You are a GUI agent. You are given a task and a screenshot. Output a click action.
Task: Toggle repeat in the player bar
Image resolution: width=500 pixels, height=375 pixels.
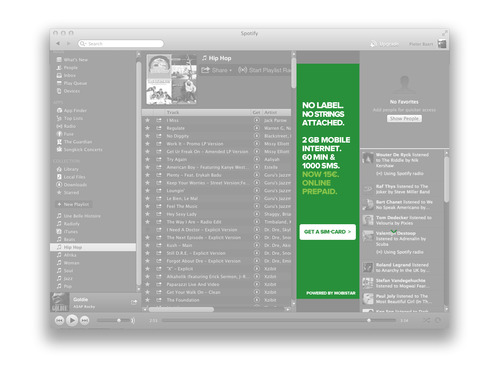click(x=438, y=320)
